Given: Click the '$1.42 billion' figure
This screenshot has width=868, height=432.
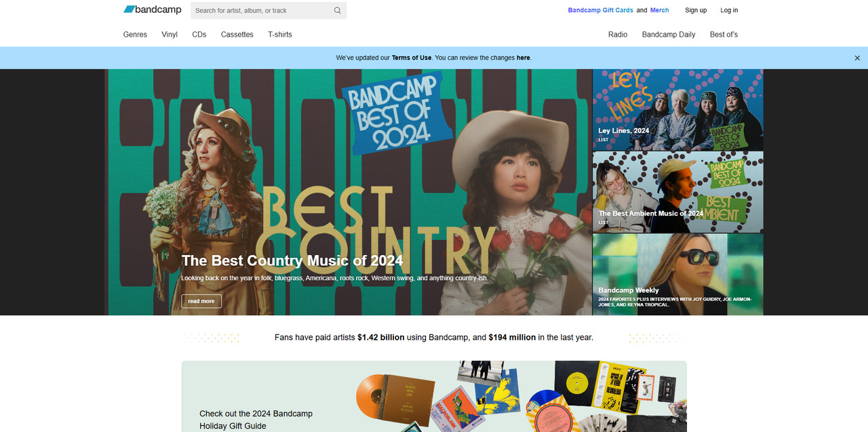Looking at the screenshot, I should pyautogui.click(x=381, y=337).
